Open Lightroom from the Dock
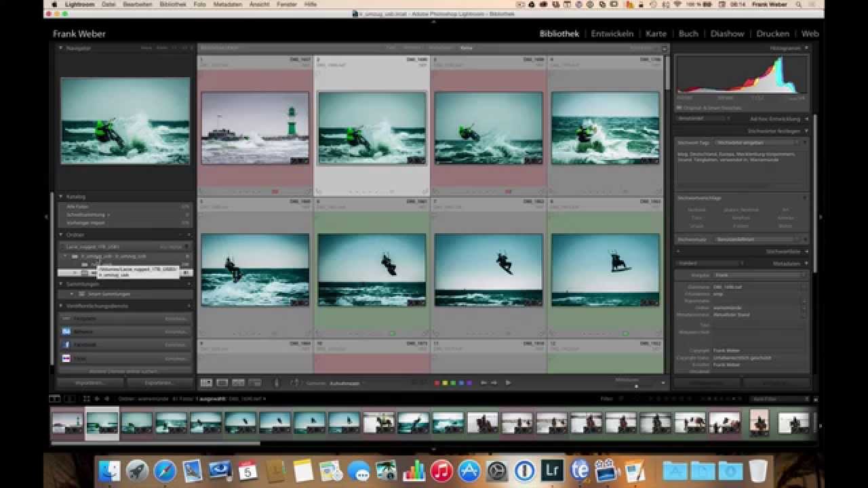Image resolution: width=868 pixels, height=488 pixels. pos(552,470)
